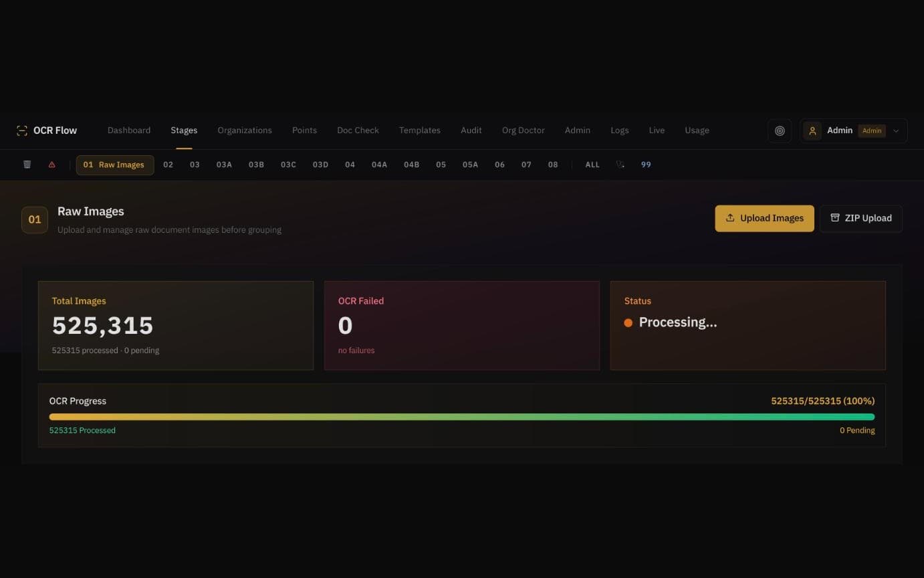
Task: Switch to the Doc Check tab
Action: (x=358, y=130)
